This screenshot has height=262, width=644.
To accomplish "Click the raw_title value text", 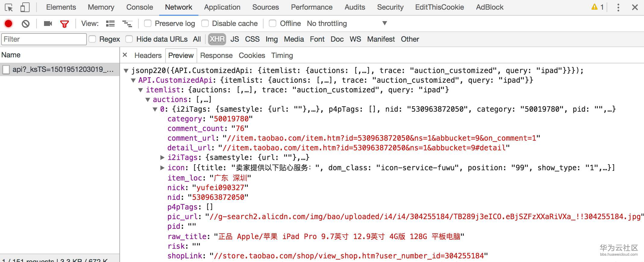I will click(x=339, y=236).
